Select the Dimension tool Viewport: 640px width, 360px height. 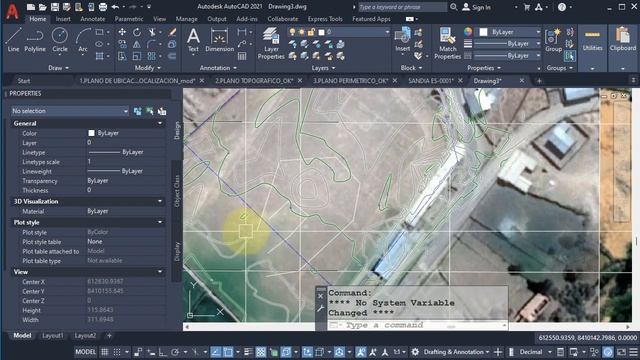click(219, 40)
